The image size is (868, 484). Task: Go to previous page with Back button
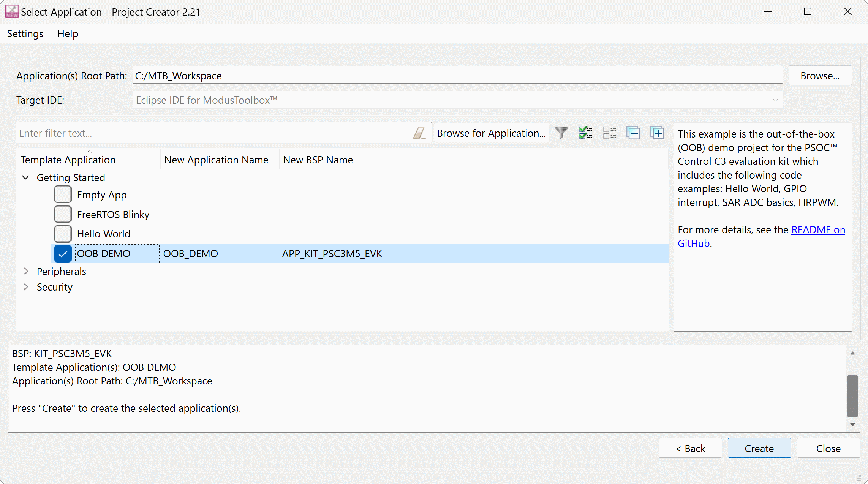tap(690, 448)
